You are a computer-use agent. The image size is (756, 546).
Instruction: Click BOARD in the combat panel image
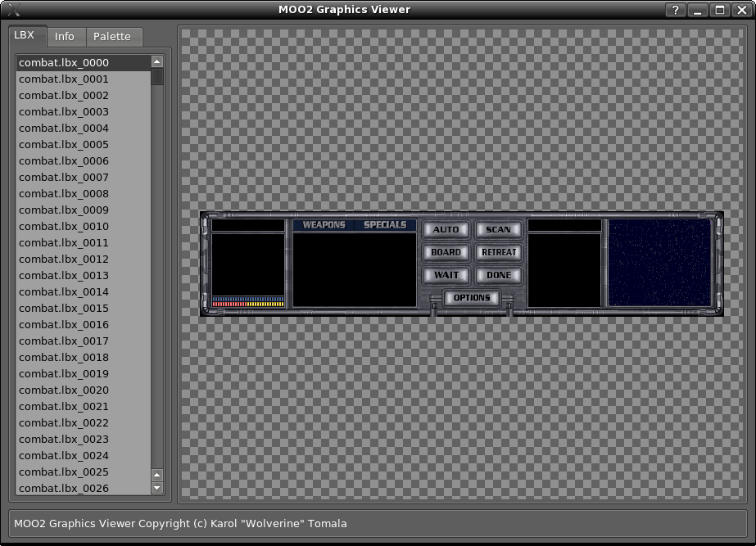(x=446, y=252)
